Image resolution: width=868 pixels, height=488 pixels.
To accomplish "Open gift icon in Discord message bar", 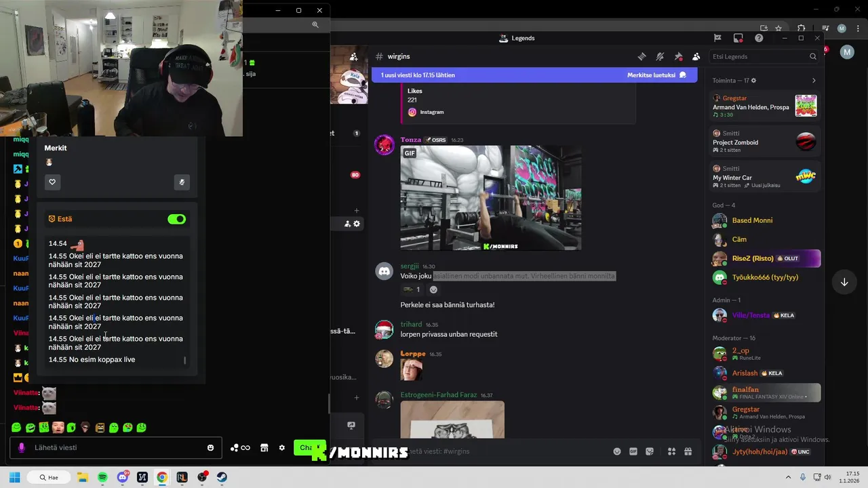I will coord(688,451).
